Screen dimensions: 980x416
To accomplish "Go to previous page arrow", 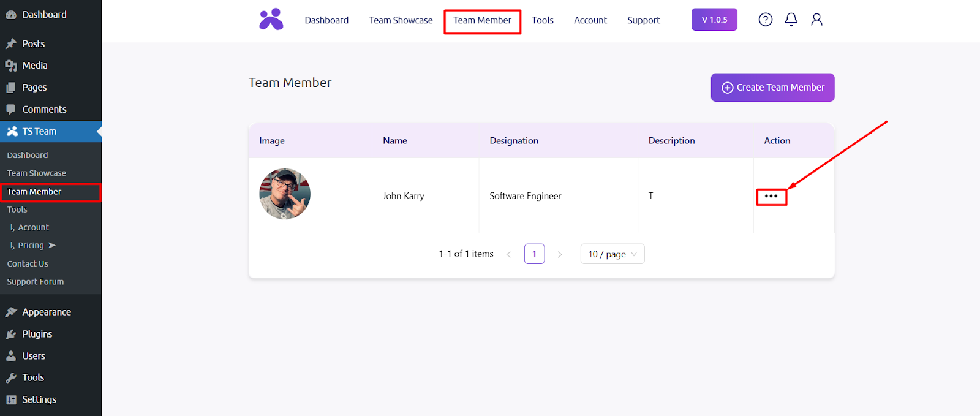I will point(508,254).
